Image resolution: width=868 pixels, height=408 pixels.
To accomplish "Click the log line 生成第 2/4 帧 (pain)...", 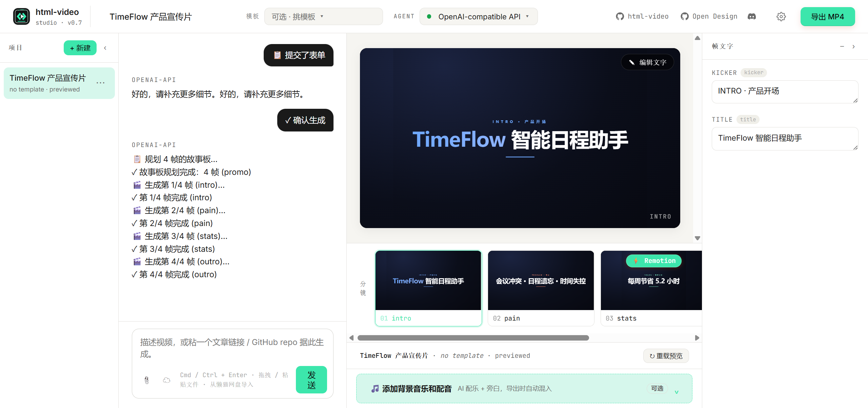I will tap(179, 210).
